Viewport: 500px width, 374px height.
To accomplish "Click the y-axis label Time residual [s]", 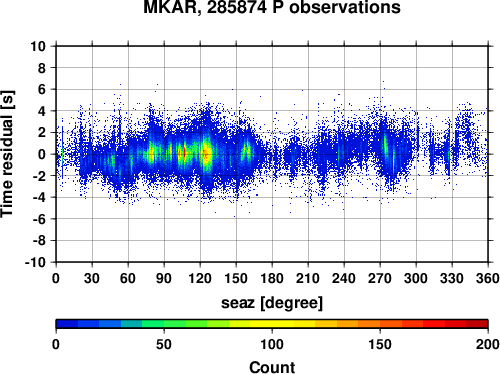I will (x=8, y=154).
